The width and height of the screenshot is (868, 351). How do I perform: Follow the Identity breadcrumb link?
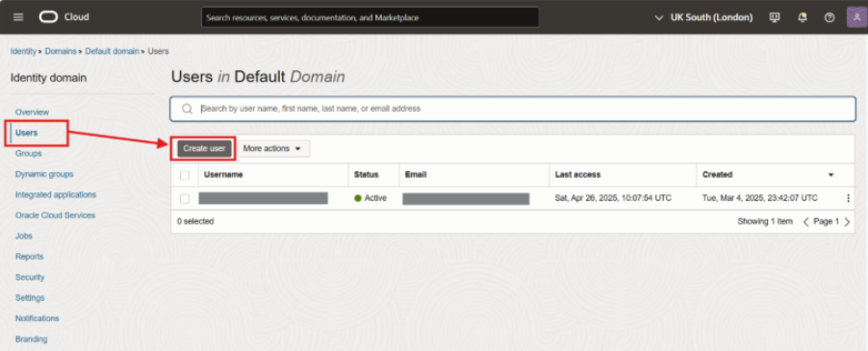[23, 51]
